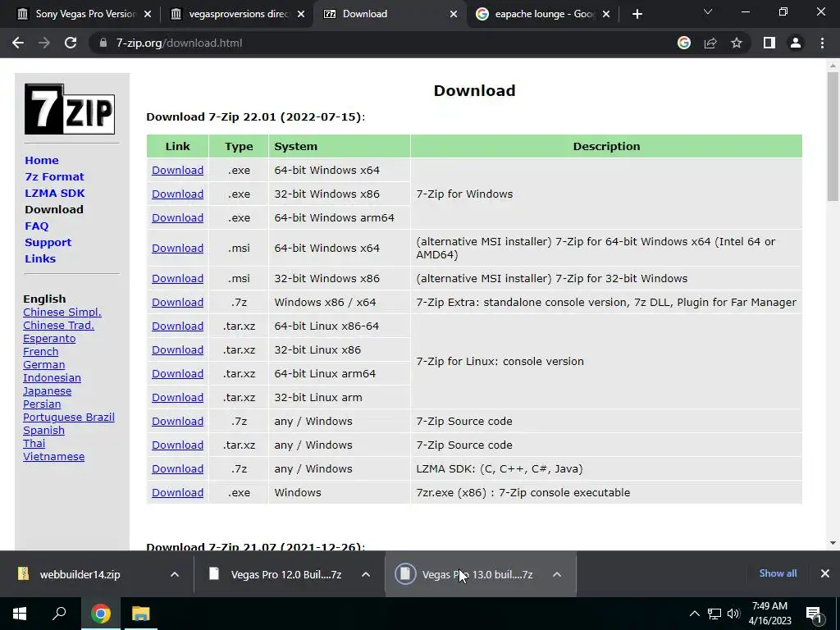The width and height of the screenshot is (840, 630).
Task: Open the webbuilder14.zip downloaded file
Action: [80, 574]
